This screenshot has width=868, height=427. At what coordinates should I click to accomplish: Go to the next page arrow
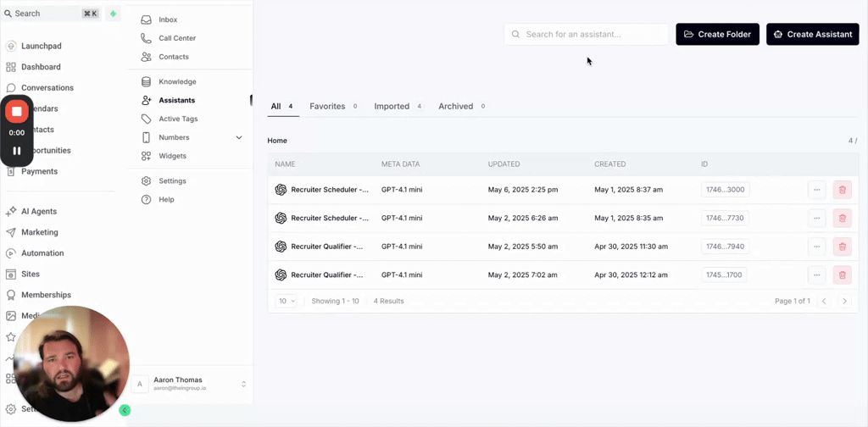coord(844,302)
